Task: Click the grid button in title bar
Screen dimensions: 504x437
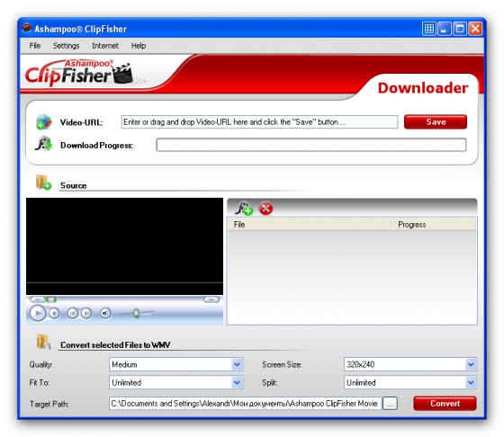Action: (x=429, y=29)
